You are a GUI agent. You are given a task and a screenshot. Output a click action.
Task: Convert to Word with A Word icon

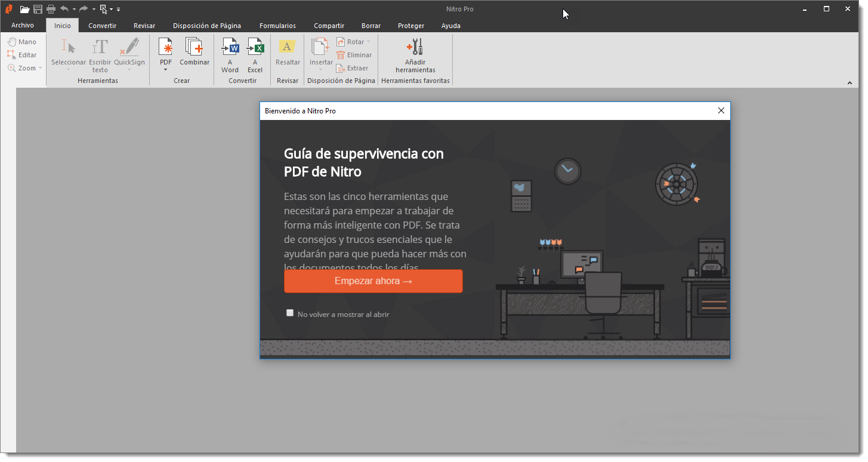[x=230, y=55]
